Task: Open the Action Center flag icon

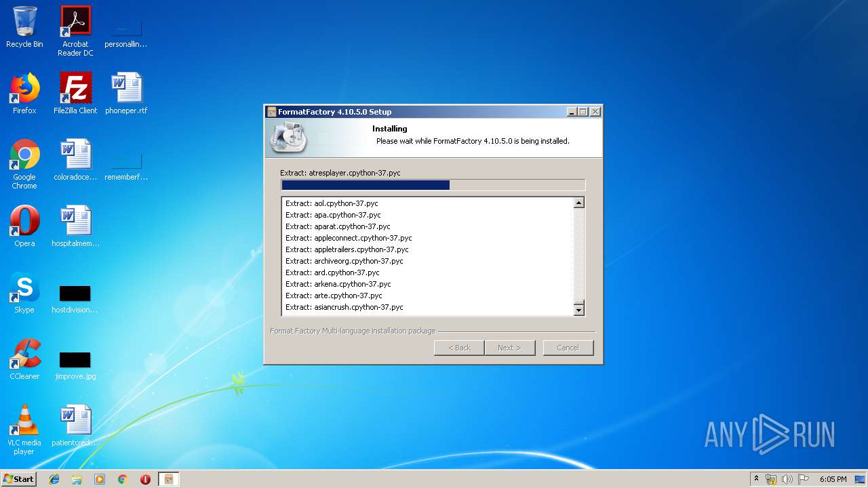Action: coord(803,479)
